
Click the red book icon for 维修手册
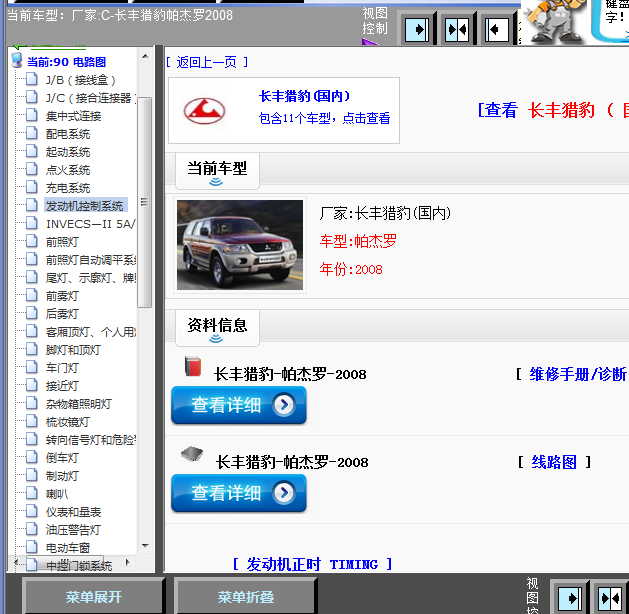[193, 366]
